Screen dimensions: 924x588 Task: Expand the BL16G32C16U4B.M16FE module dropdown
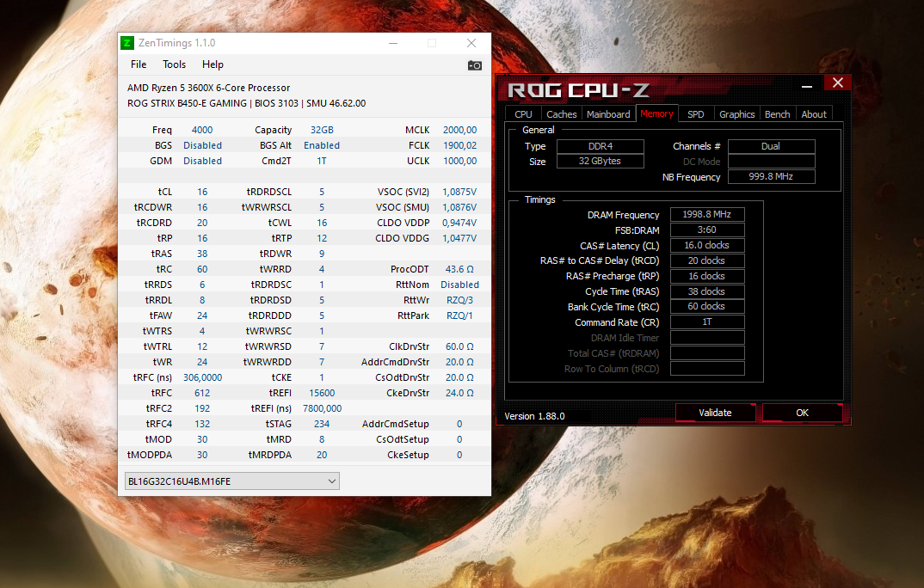click(x=232, y=481)
